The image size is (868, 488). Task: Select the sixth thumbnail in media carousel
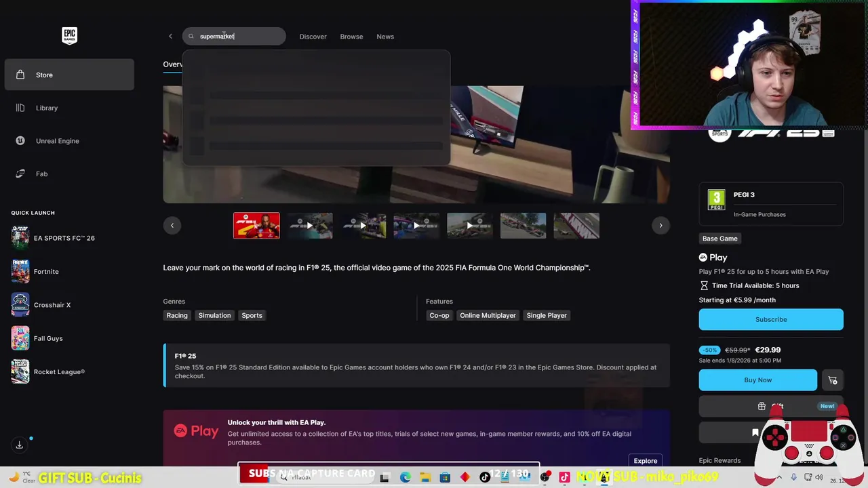pyautogui.click(x=523, y=226)
